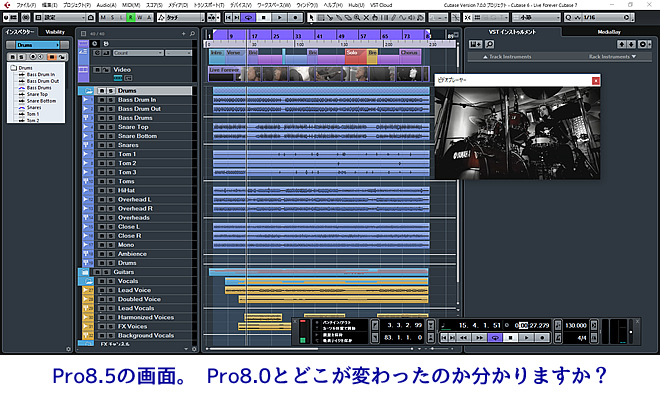Click Fast Forward in floating transport panel

pos(479,338)
